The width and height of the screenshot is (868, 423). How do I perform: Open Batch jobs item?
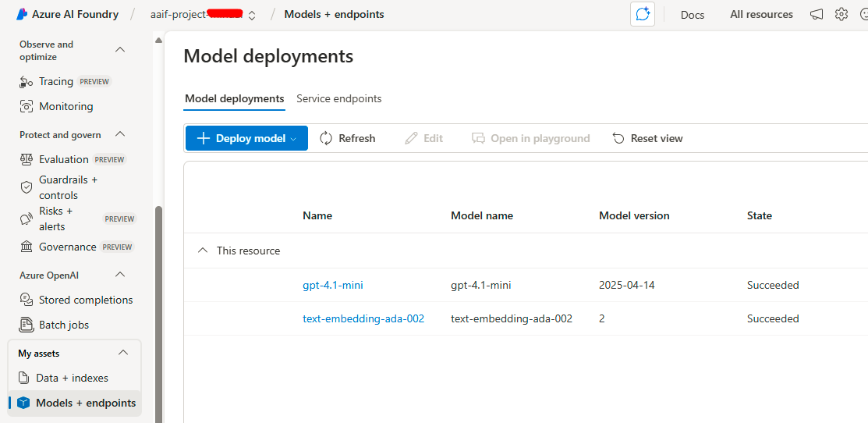[x=55, y=325]
